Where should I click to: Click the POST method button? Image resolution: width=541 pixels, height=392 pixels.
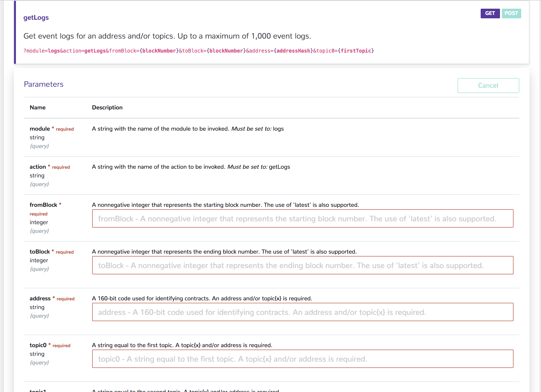coord(511,13)
